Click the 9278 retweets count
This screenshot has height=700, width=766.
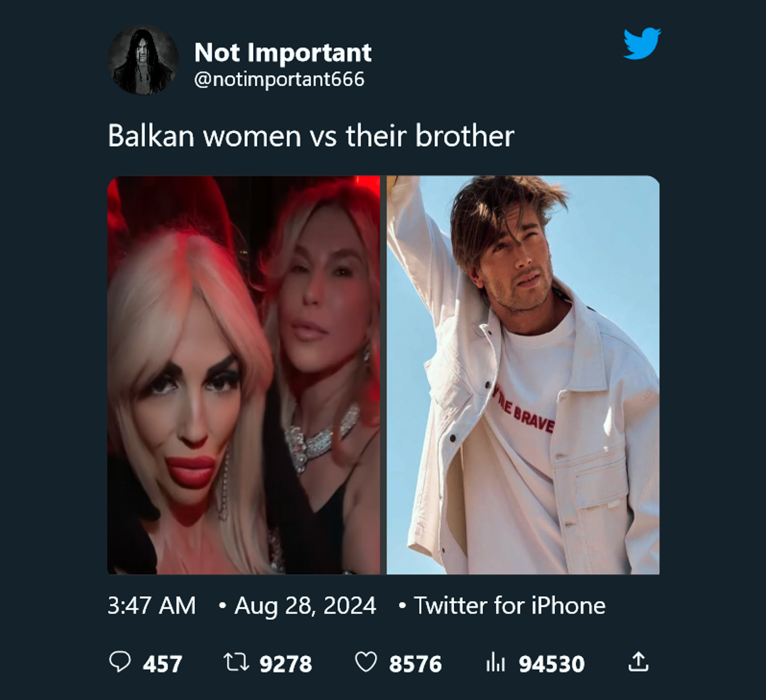(286, 664)
